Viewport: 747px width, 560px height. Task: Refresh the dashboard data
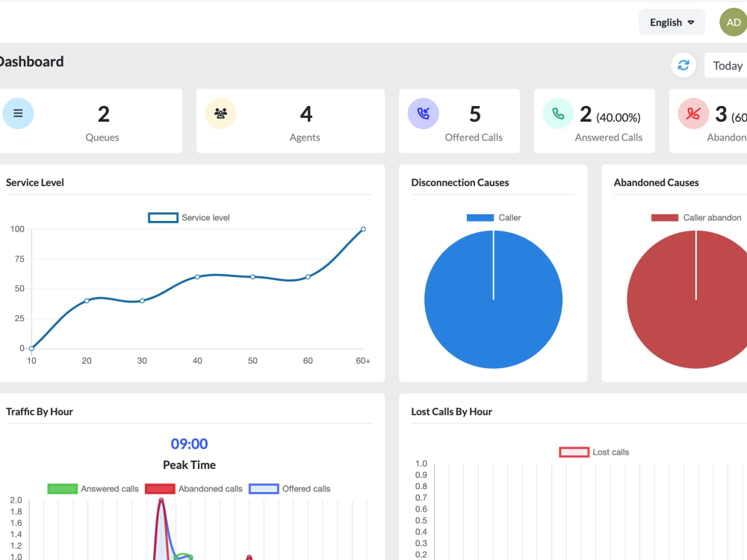[x=684, y=65]
